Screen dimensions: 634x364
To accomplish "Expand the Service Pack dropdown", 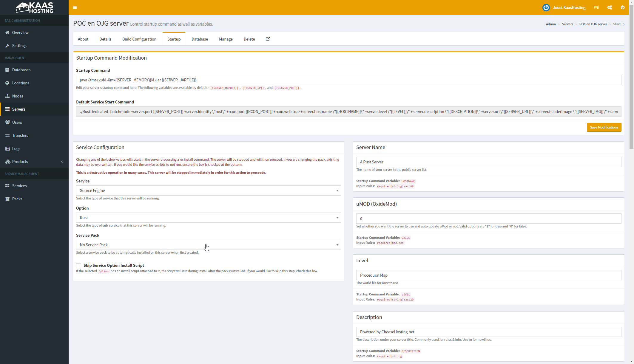I will [208, 245].
